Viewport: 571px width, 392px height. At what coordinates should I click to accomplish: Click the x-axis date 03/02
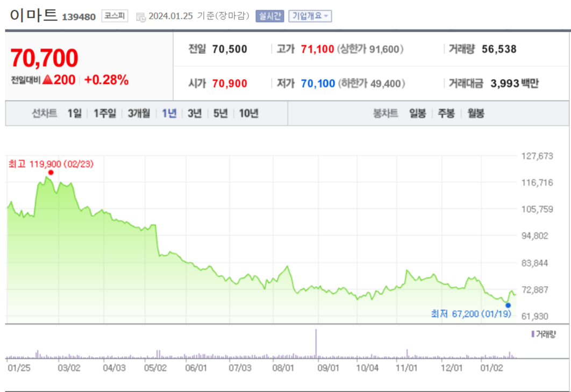[x=69, y=368]
